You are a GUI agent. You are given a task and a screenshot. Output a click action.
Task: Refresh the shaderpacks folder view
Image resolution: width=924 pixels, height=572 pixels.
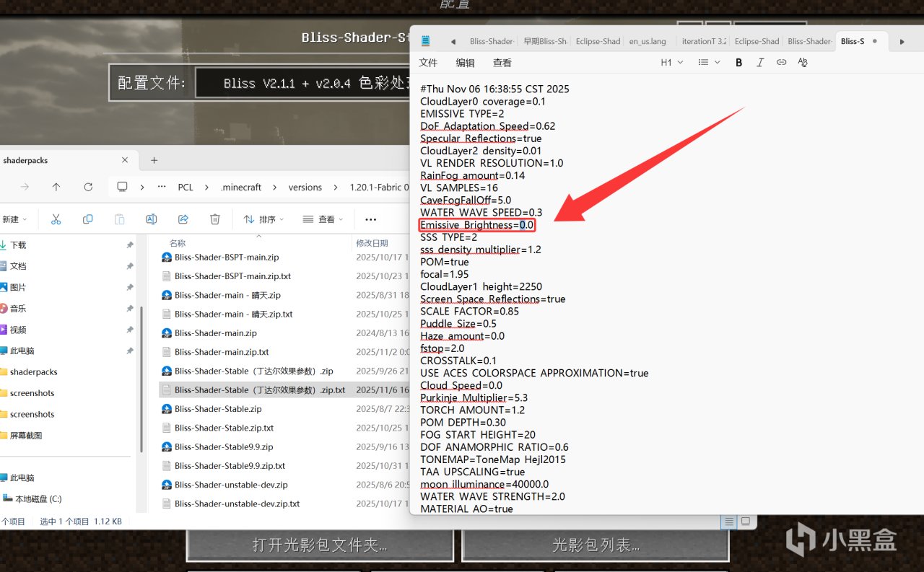[x=88, y=187]
